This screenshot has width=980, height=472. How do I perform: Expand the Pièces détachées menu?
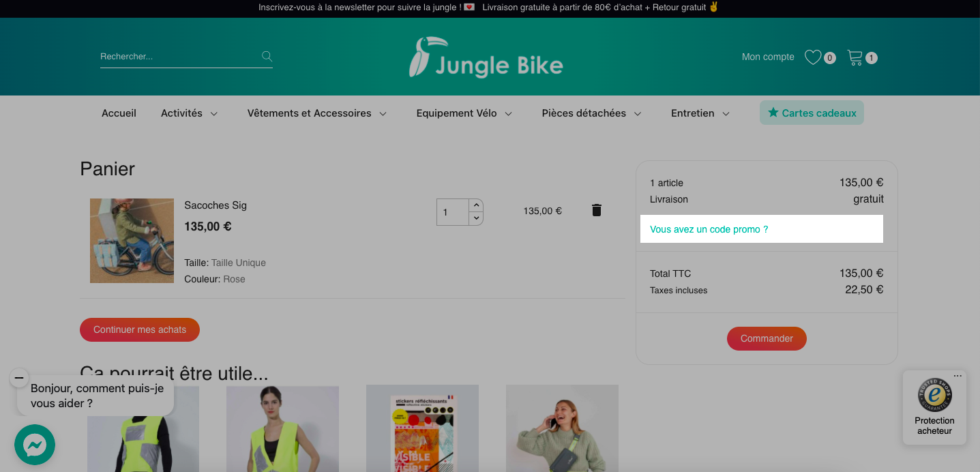click(592, 113)
